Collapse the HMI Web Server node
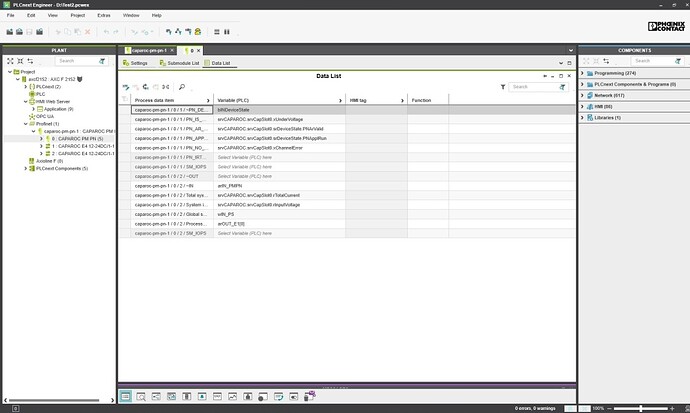This screenshot has width=690, height=413. tap(26, 102)
